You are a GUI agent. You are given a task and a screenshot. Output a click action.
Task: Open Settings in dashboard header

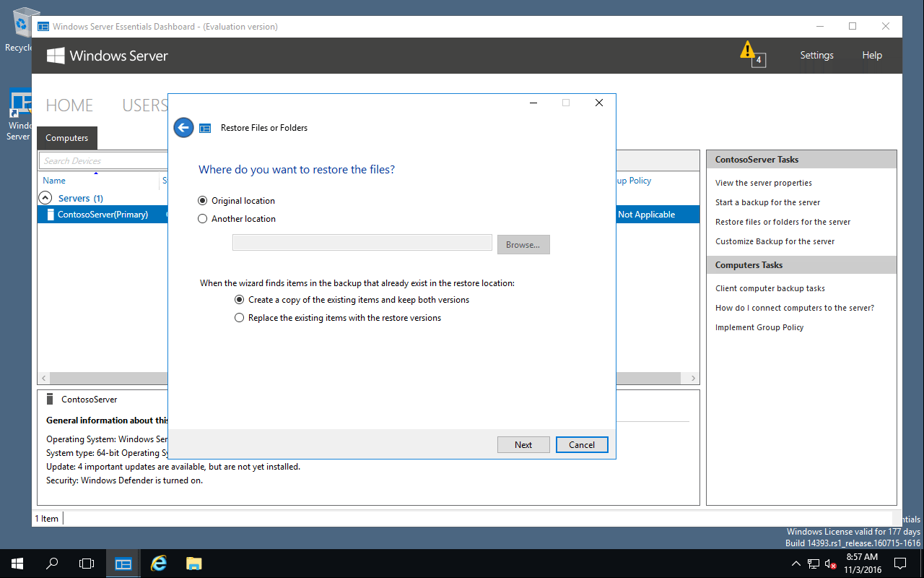[x=816, y=56]
